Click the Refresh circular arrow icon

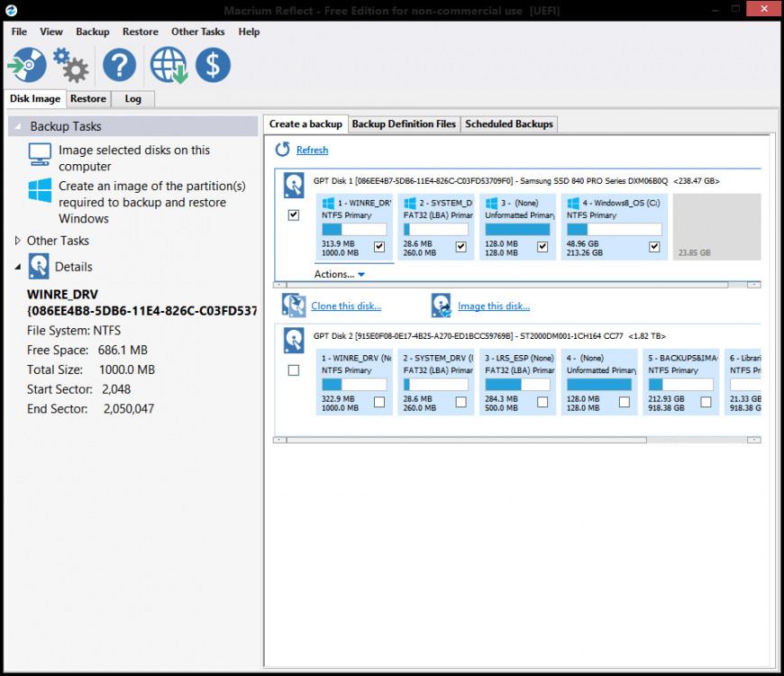(x=282, y=149)
